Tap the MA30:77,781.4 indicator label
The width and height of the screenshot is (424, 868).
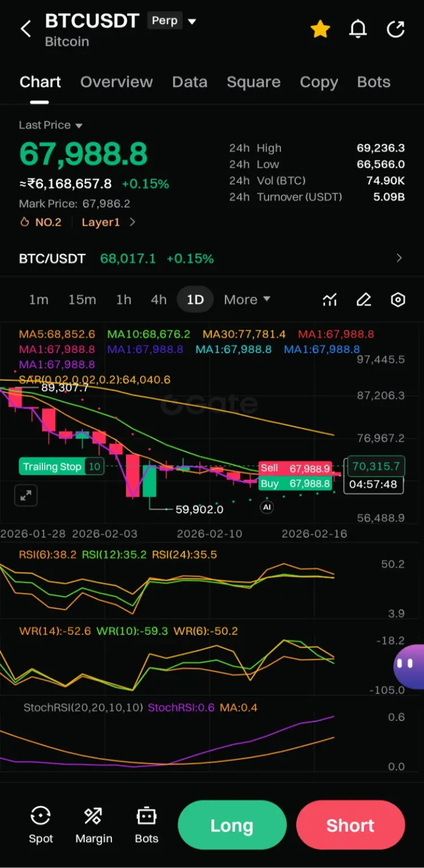(x=244, y=334)
